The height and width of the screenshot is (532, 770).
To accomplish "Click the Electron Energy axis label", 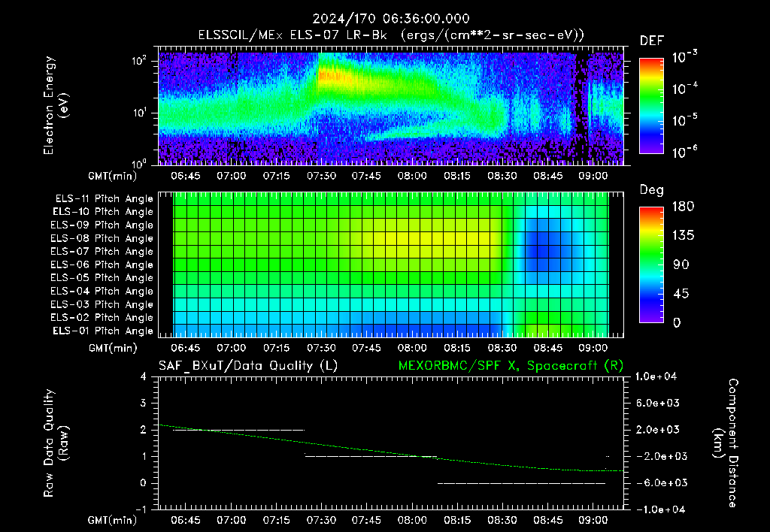I will coord(56,105).
